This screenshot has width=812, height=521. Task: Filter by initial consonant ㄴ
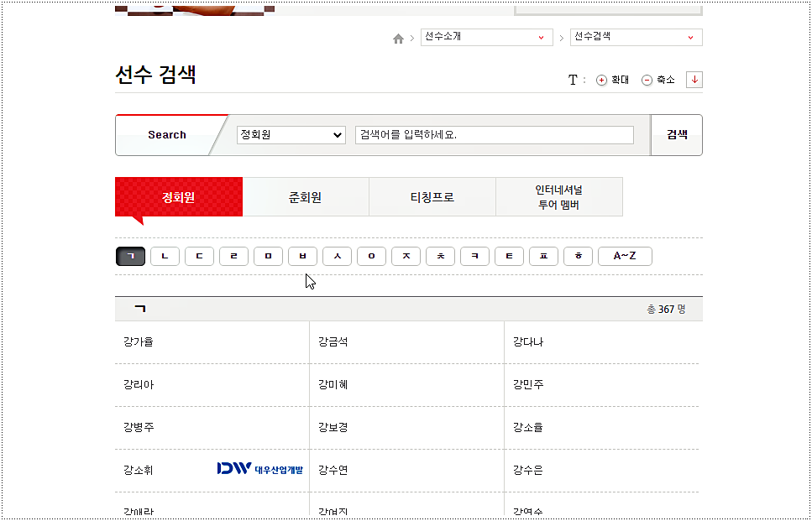coord(165,256)
